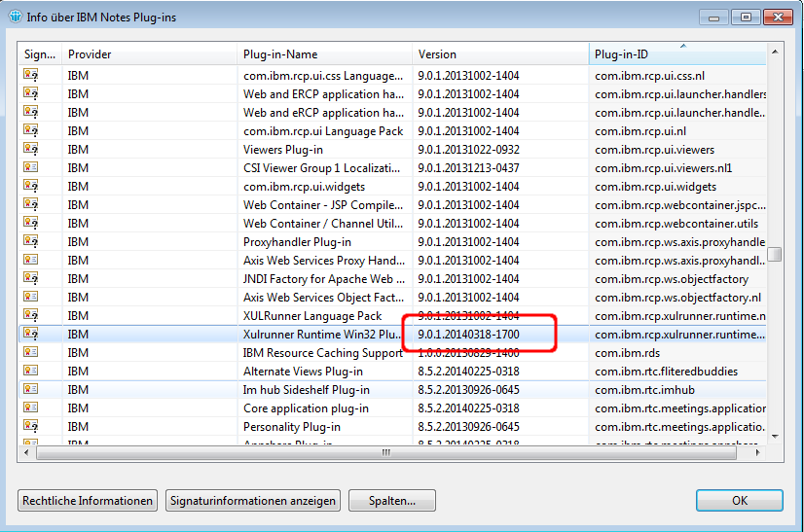Click signature icon of Alternate Views Plug-in row
Screen dimensions: 804x532
(x=30, y=372)
